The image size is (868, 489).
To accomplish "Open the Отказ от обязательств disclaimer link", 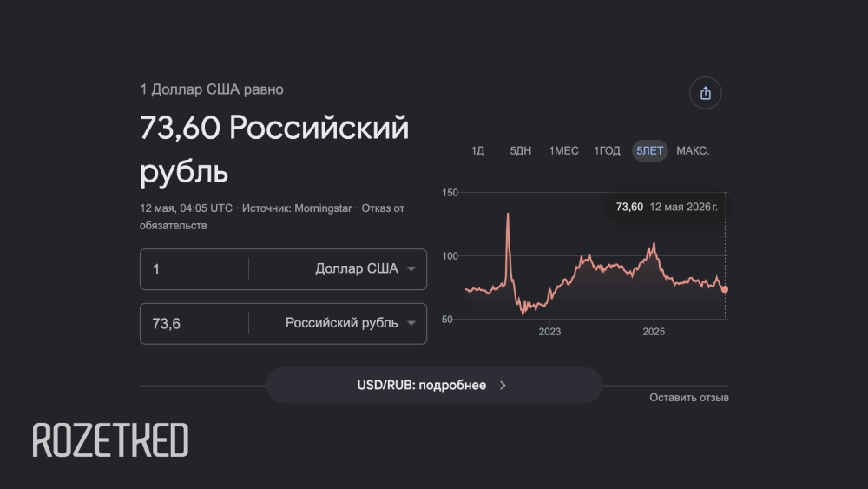I will (x=272, y=216).
